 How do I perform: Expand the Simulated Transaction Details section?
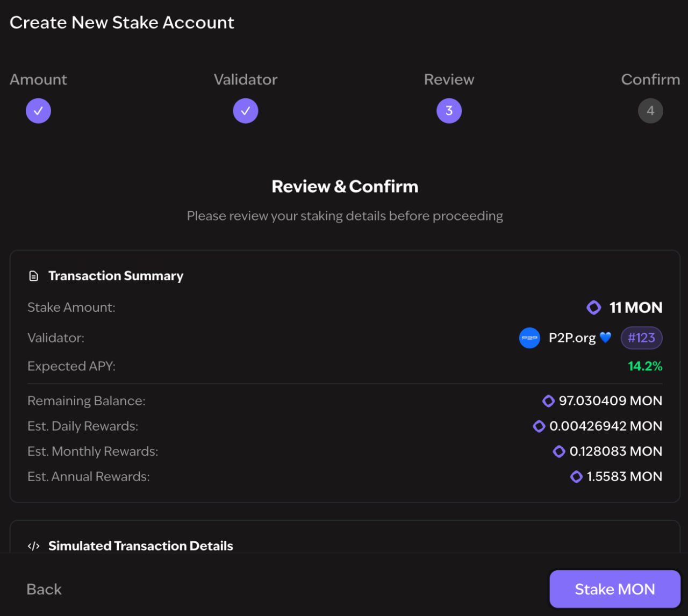(x=141, y=546)
